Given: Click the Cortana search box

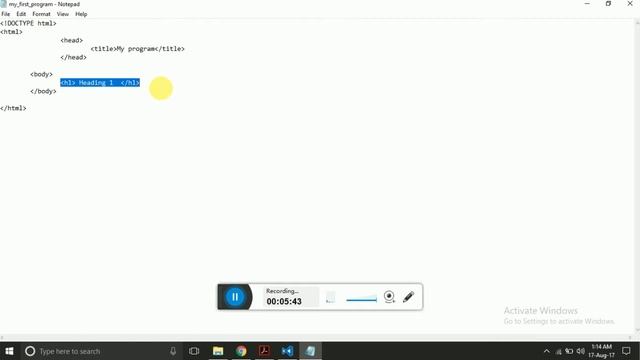Looking at the screenshot, I should coord(101,351).
